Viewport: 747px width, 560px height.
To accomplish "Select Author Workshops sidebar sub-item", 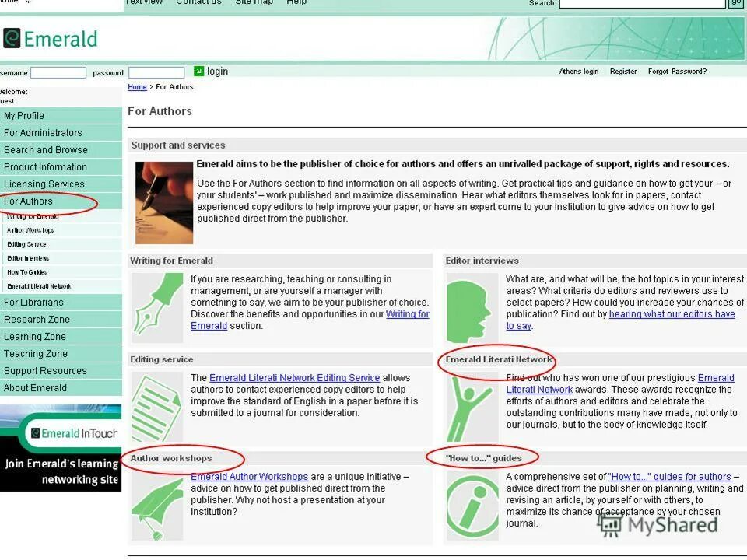I will [30, 230].
